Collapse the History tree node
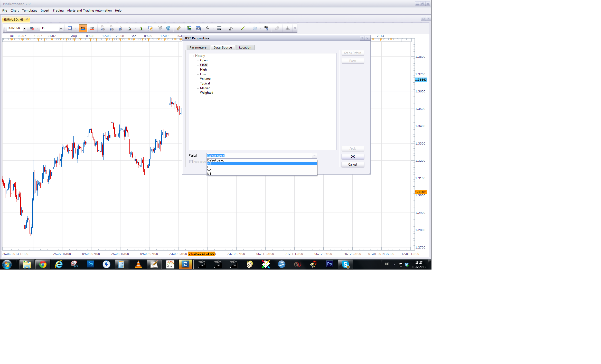Viewport: 601px width, 364px height. click(192, 56)
